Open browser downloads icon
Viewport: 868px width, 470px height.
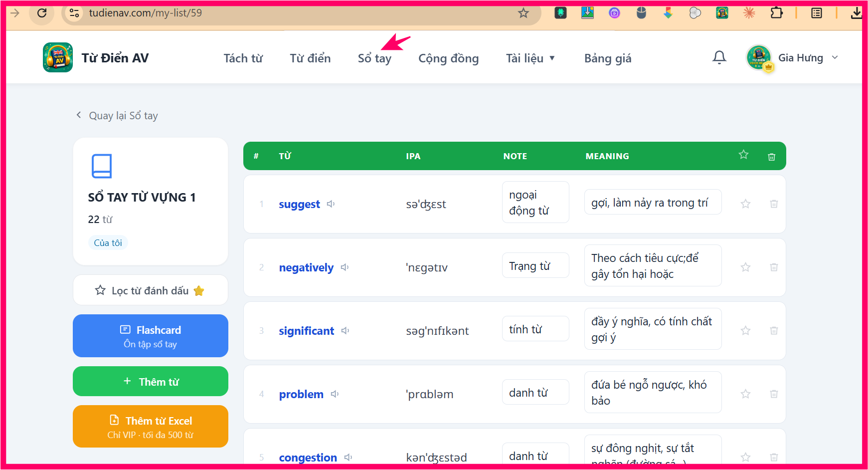tap(856, 13)
